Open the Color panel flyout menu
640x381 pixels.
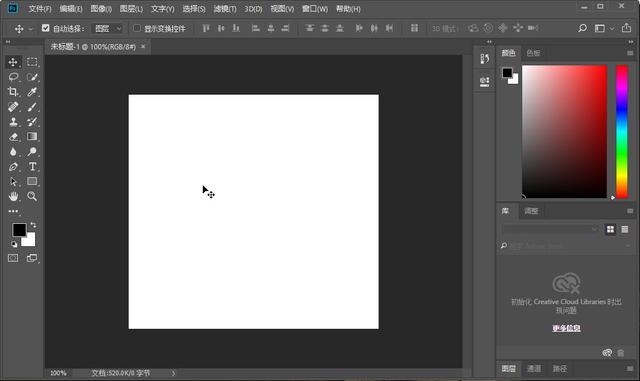[630, 53]
